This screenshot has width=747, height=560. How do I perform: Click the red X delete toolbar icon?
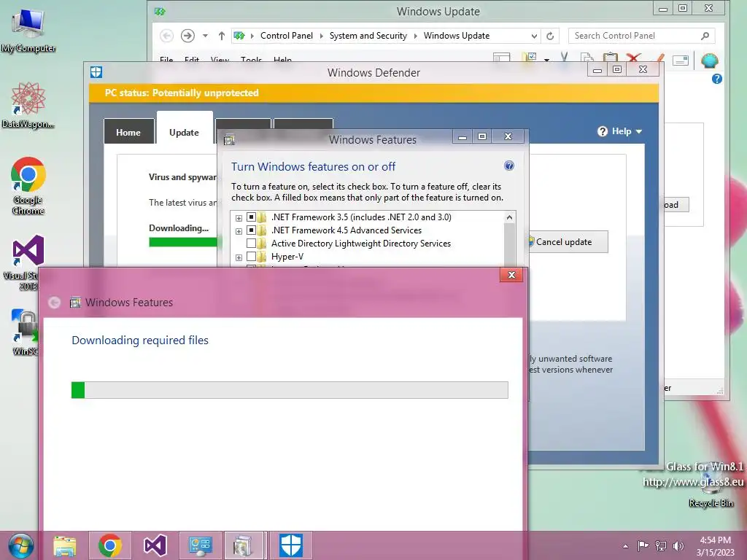point(634,58)
